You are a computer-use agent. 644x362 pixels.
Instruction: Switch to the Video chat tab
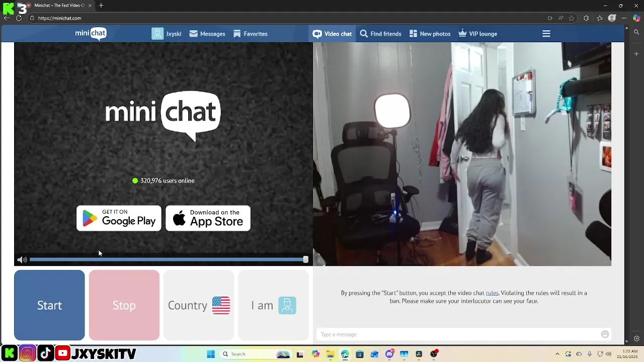pyautogui.click(x=332, y=34)
